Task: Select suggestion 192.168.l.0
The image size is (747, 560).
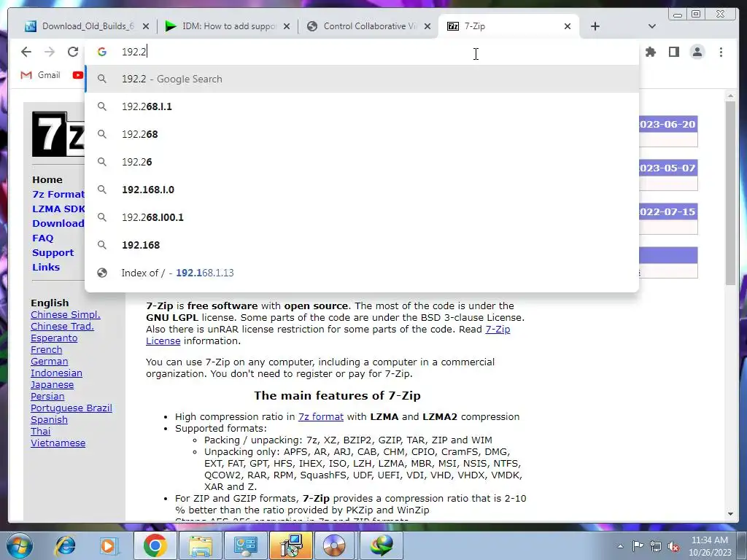Action: (362, 190)
